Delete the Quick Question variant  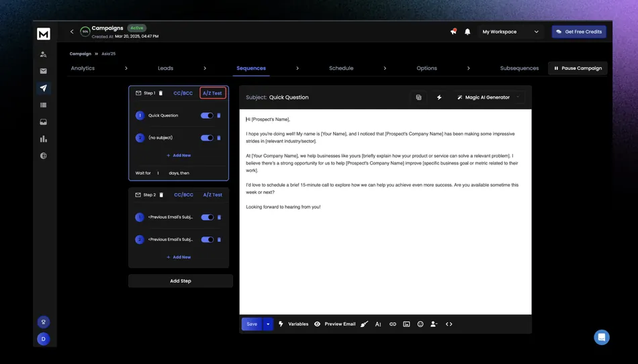click(x=219, y=116)
